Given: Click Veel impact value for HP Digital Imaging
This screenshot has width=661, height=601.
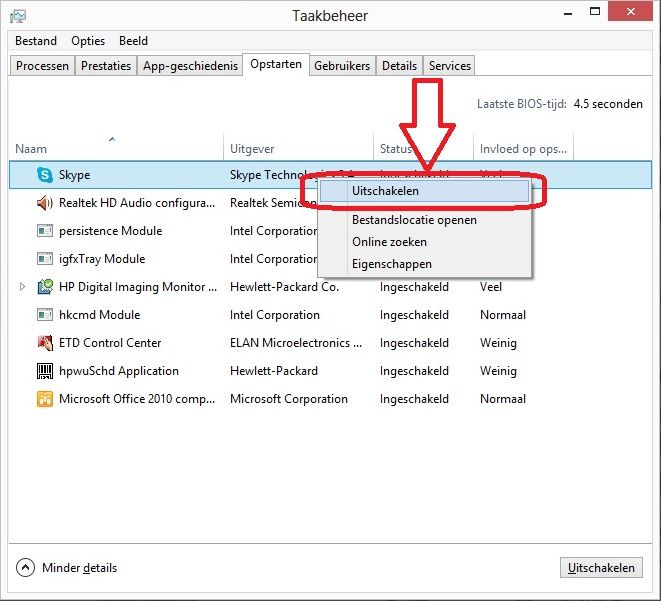Looking at the screenshot, I should point(491,287).
